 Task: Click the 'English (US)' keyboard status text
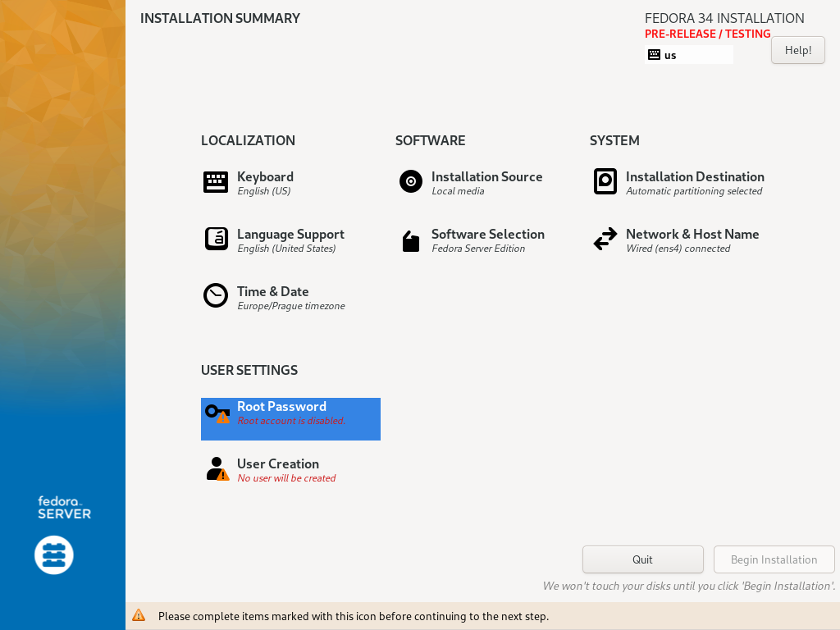[x=264, y=191]
